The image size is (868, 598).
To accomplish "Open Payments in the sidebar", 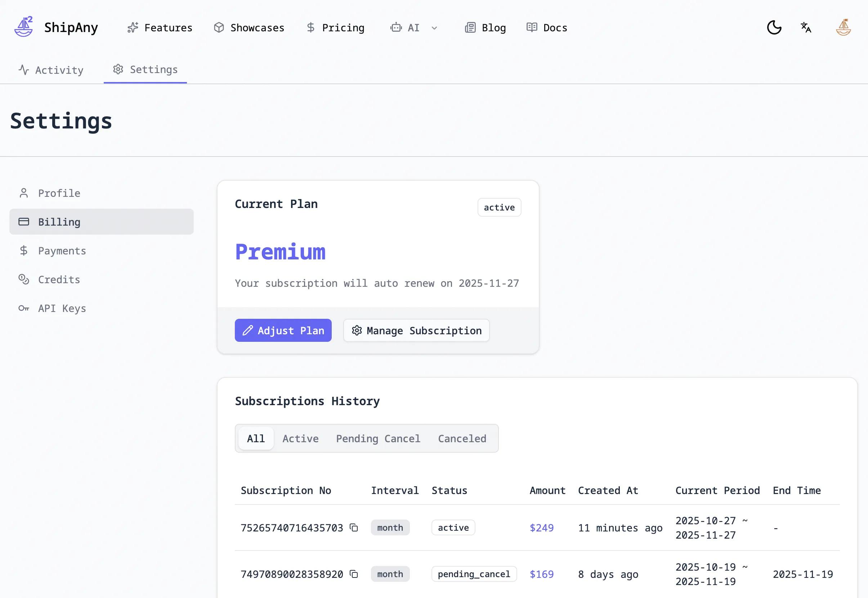I will click(x=62, y=251).
